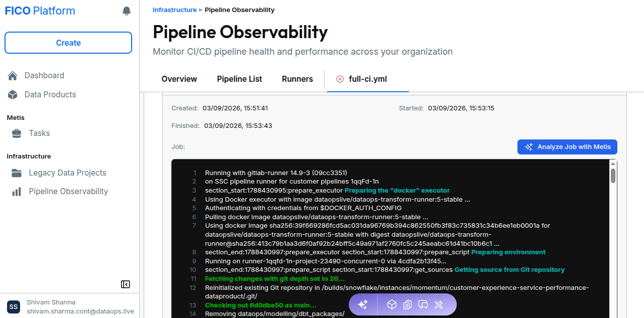Click Analyze Job with Metis
Image resolution: width=644 pixels, height=318 pixels.
[x=567, y=147]
